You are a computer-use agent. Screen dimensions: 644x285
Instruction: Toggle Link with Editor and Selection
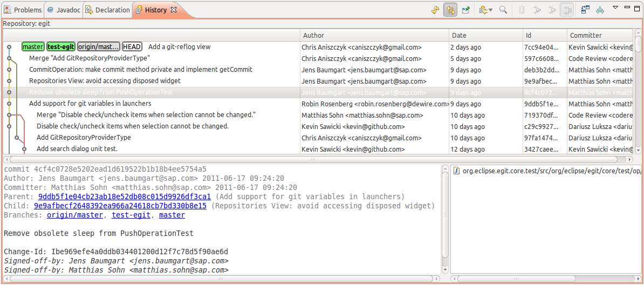pyautogui.click(x=450, y=10)
